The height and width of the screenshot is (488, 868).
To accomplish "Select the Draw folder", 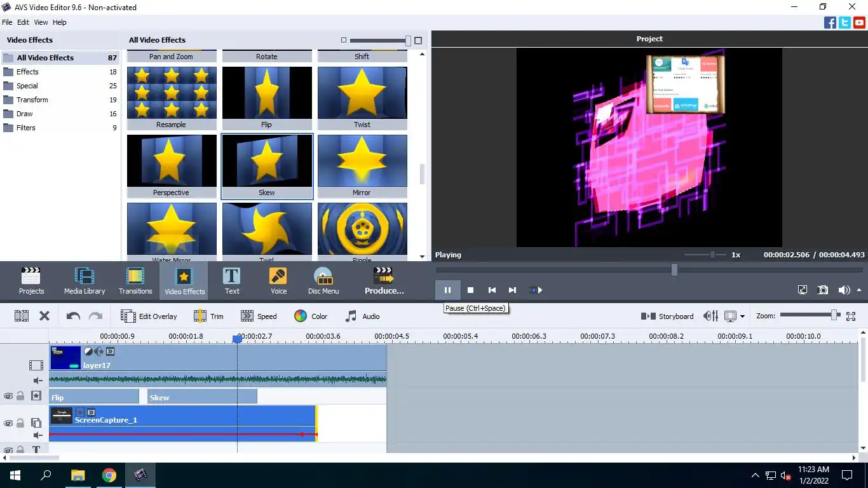I will click(x=60, y=114).
